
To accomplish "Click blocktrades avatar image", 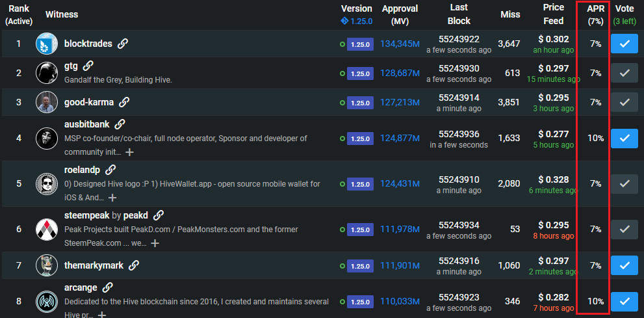I will coord(46,44).
